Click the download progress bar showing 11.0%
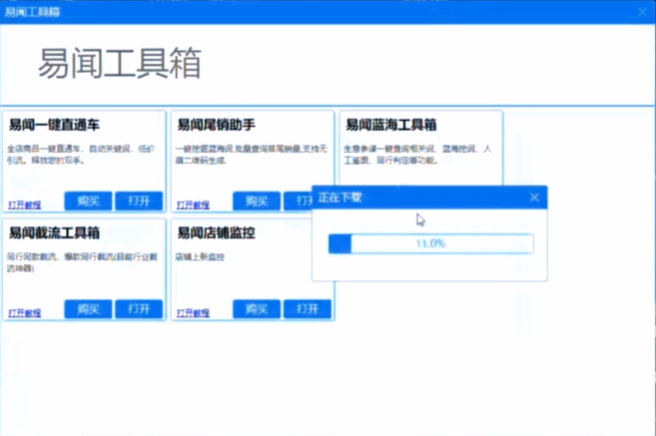The width and height of the screenshot is (656, 436). click(431, 244)
